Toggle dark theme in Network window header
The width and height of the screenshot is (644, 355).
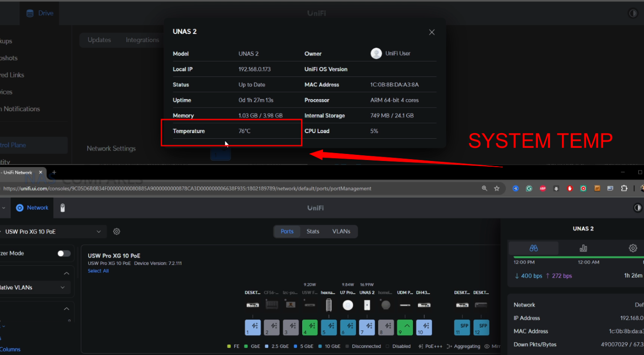click(x=637, y=208)
